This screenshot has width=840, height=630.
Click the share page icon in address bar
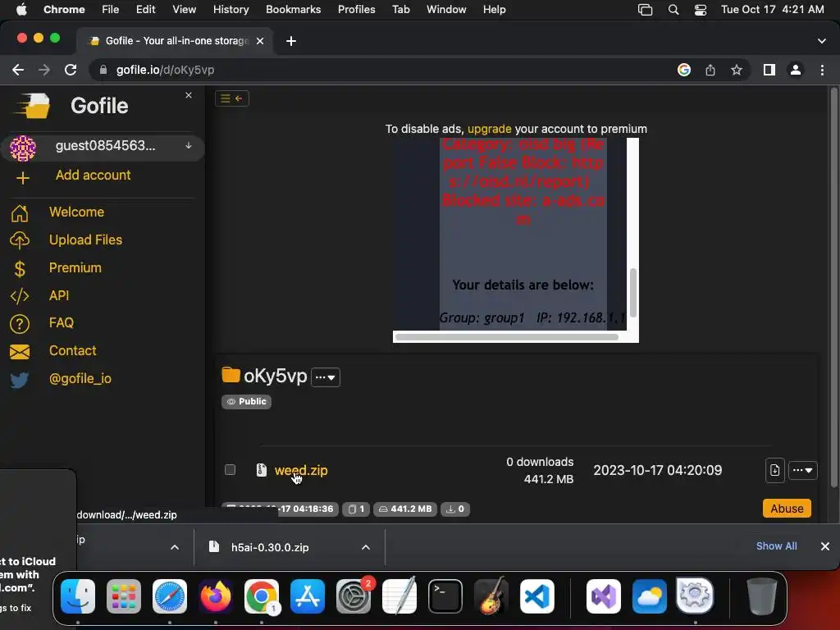tap(710, 71)
